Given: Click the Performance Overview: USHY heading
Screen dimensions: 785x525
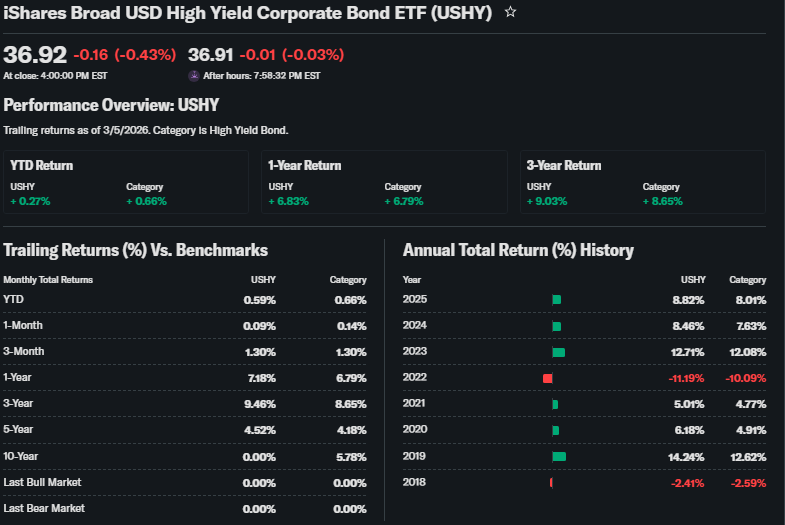Looking at the screenshot, I should click(x=111, y=105).
